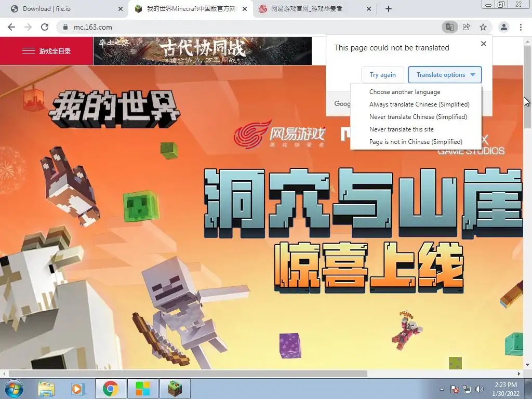This screenshot has width=532, height=399.
Task: Choose another language
Action: 405,92
